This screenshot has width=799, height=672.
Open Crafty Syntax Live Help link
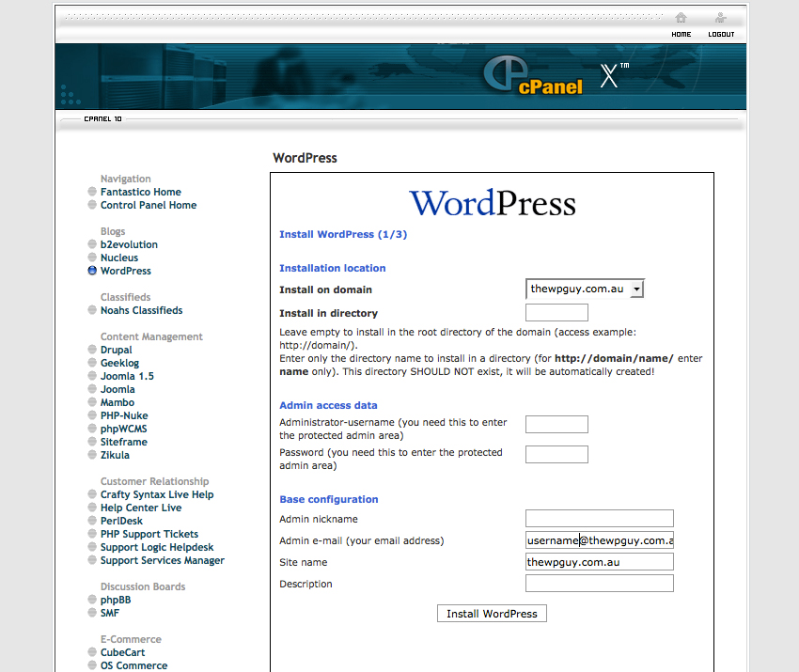click(x=157, y=494)
